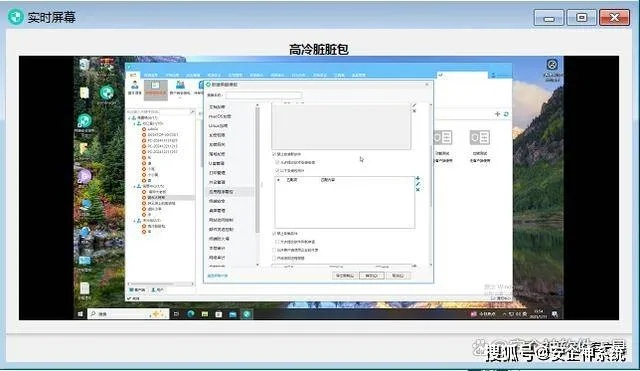This screenshot has width=640, height=371.
Task: Click the Windows Start button on the remote taskbar
Action: click(x=80, y=314)
